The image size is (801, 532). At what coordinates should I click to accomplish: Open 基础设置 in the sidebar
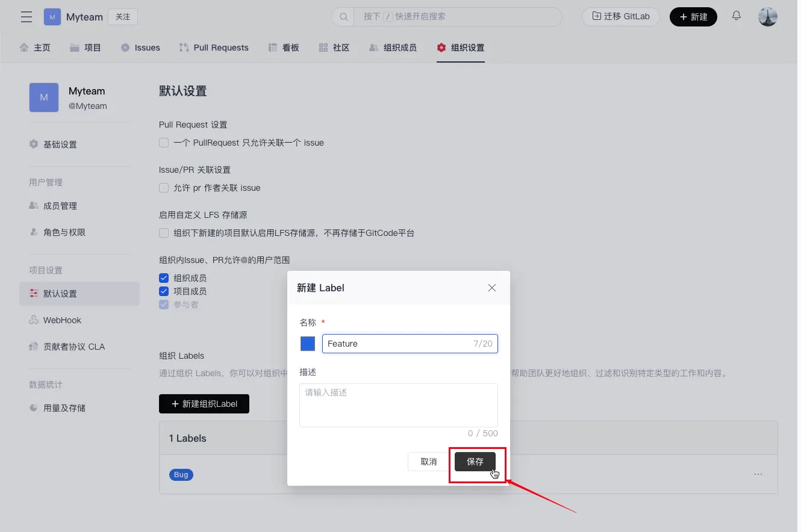click(x=60, y=144)
